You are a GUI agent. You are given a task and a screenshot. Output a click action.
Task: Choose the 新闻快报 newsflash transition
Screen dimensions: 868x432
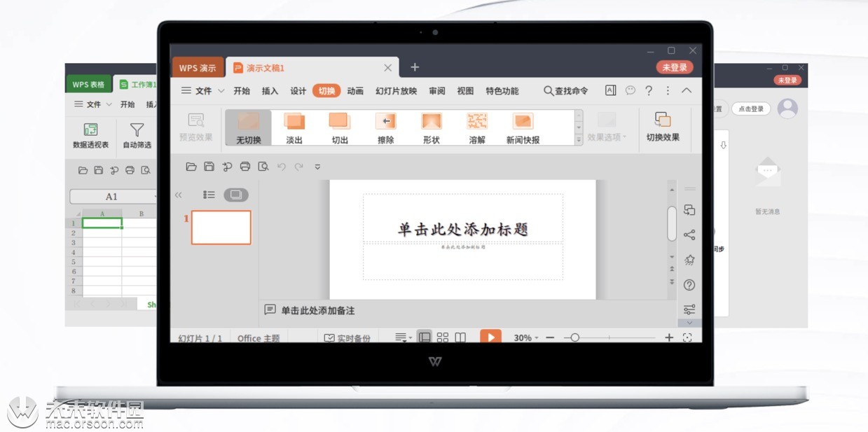(523, 128)
